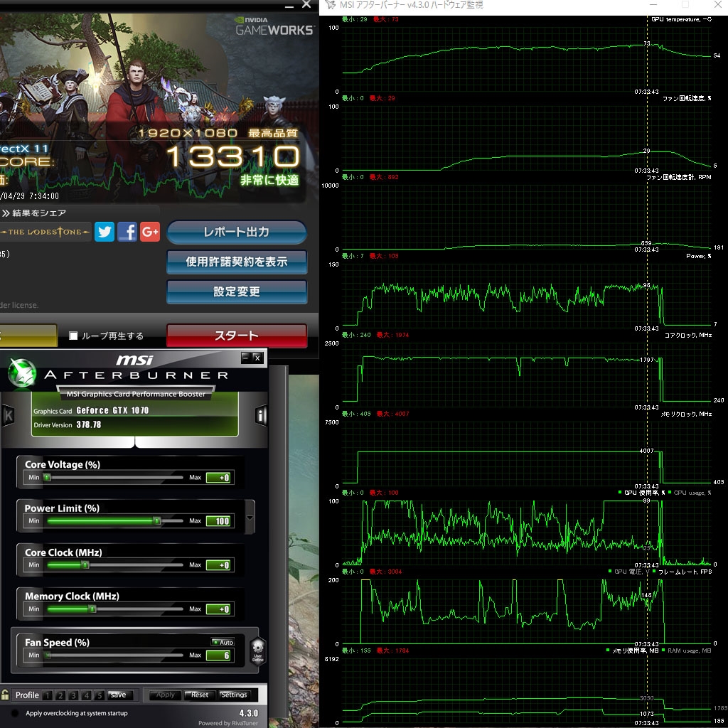Click the User Define fan gear icon
Image resolution: width=728 pixels, height=728 pixels.
click(x=257, y=651)
